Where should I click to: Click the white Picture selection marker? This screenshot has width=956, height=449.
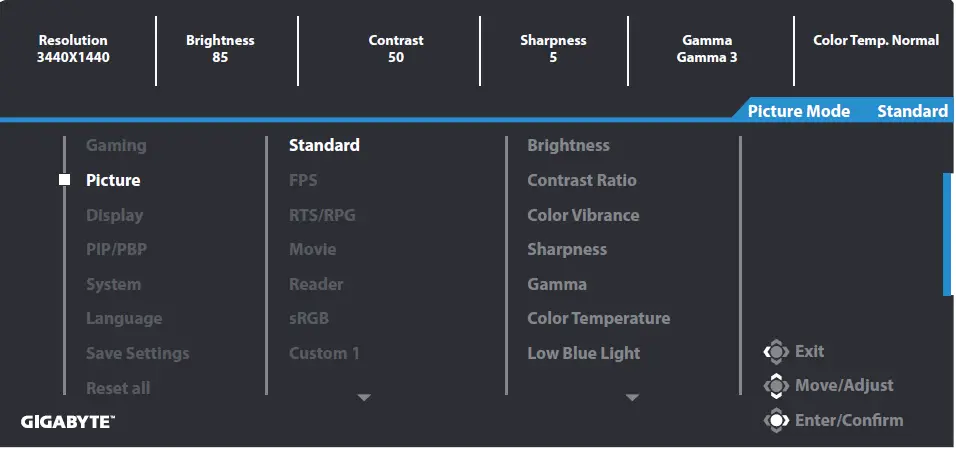click(65, 181)
